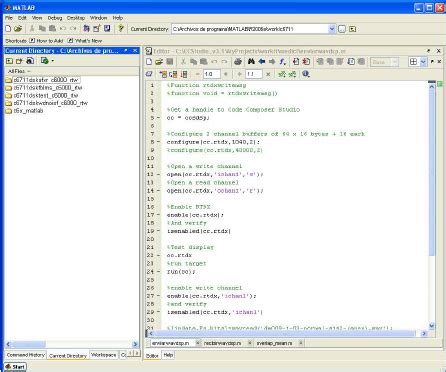Open the How to Add shortcut
The image size is (446, 372).
click(x=46, y=41)
